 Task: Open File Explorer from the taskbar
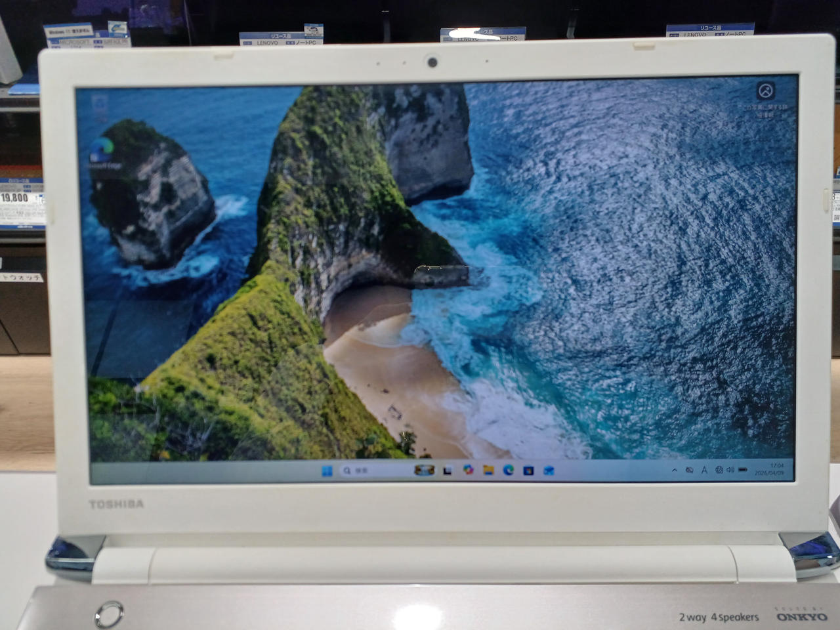(x=488, y=470)
